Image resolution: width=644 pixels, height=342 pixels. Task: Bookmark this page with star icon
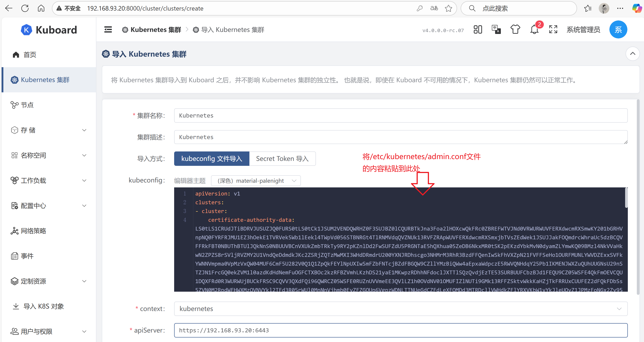pyautogui.click(x=449, y=8)
